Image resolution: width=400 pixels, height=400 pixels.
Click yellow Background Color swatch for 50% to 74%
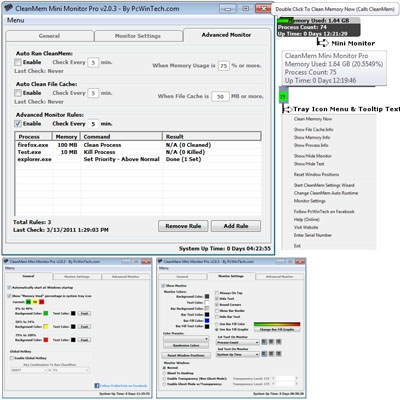tap(46, 327)
